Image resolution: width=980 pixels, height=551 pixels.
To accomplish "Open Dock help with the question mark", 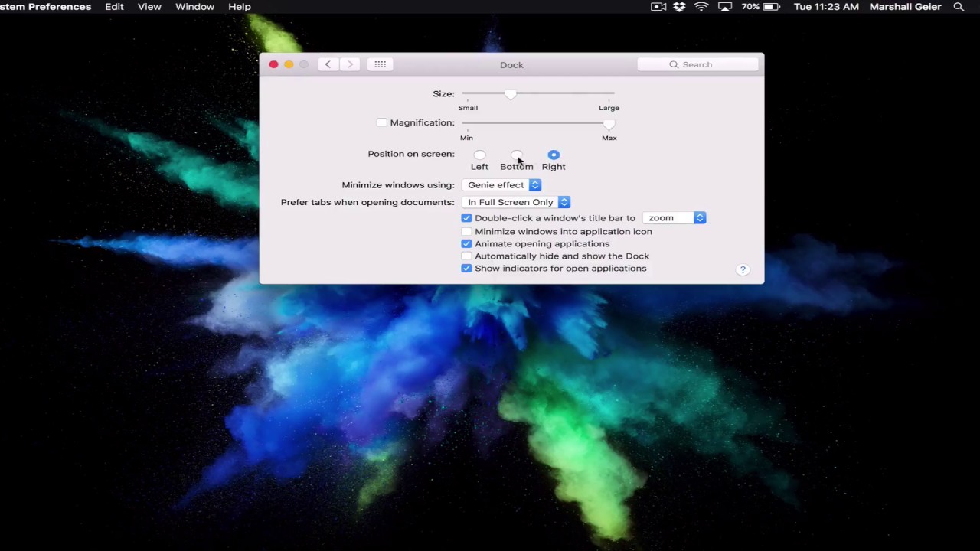I will click(743, 269).
